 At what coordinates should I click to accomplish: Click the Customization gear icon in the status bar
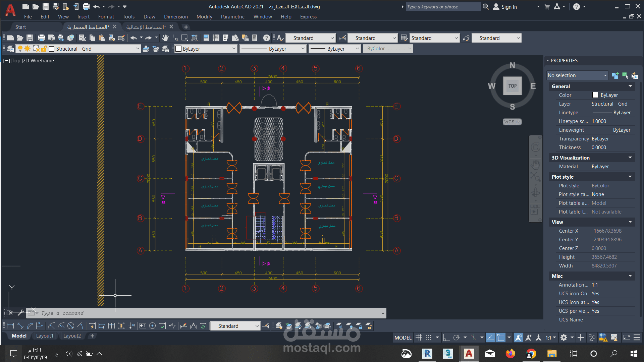tap(564, 338)
